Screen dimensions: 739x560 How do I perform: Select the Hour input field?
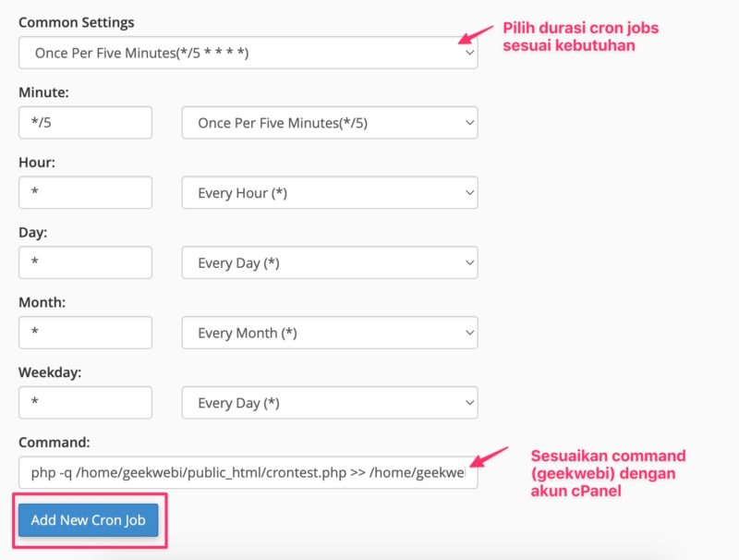85,192
